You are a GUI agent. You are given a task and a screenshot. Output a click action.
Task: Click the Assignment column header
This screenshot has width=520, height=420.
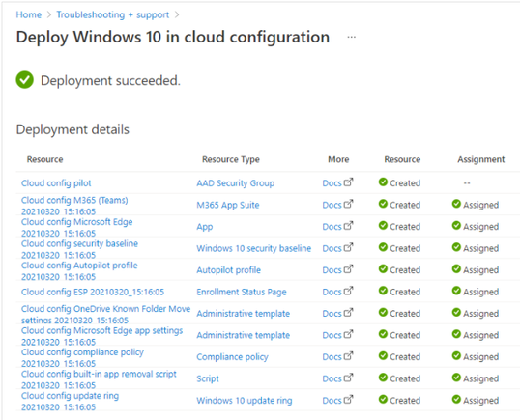click(x=481, y=159)
